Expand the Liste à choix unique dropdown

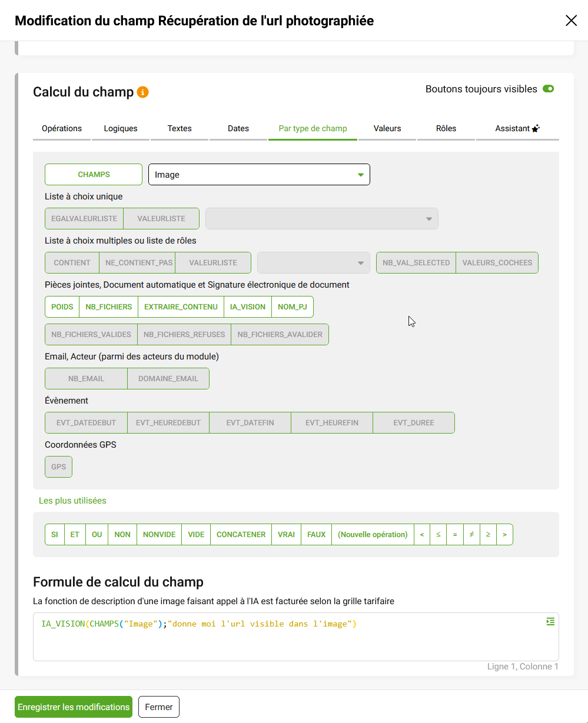click(321, 219)
